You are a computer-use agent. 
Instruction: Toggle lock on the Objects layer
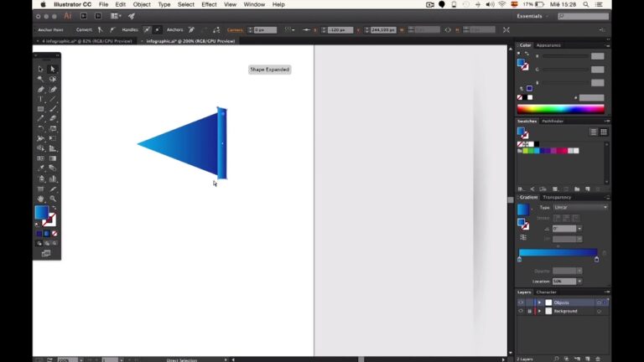[x=529, y=303]
